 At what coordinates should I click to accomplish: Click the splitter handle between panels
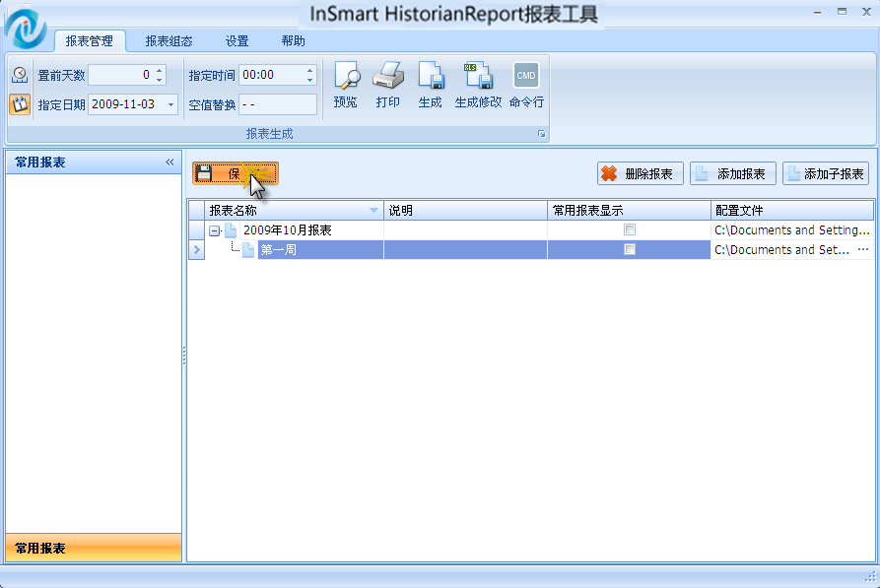[x=184, y=356]
